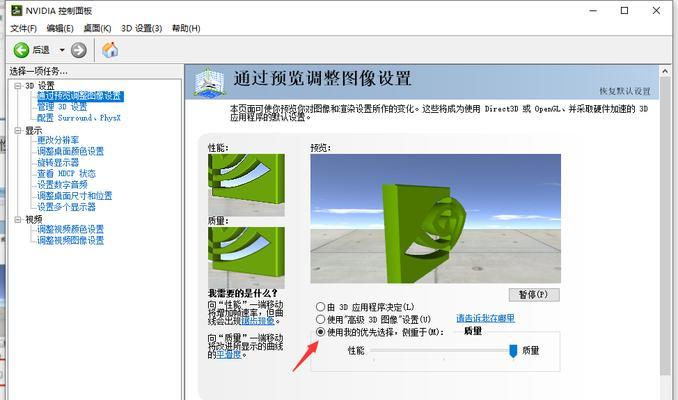Viewport: 678px width, 400px height.
Task: Open 设置数字音频 in task tree
Action: [x=62, y=185]
